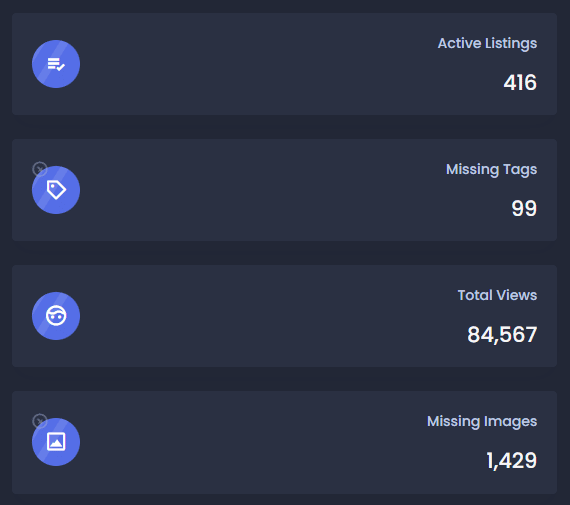This screenshot has width=570, height=505.
Task: Click the 84,567 total views number
Action: (x=502, y=335)
